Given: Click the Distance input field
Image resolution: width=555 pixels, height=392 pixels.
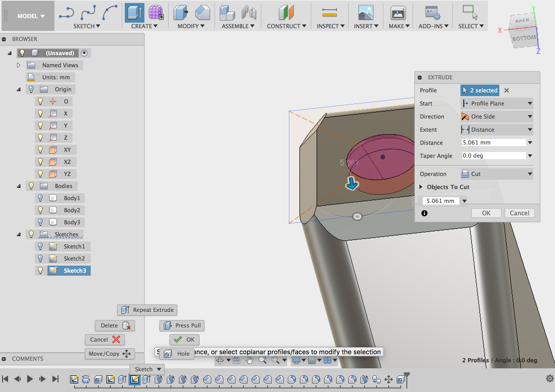Looking at the screenshot, I should [x=494, y=143].
